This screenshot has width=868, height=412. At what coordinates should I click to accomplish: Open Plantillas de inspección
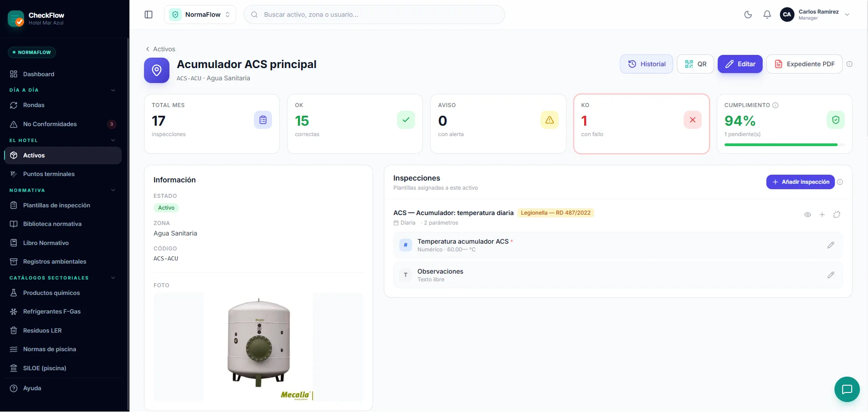[x=63, y=206]
